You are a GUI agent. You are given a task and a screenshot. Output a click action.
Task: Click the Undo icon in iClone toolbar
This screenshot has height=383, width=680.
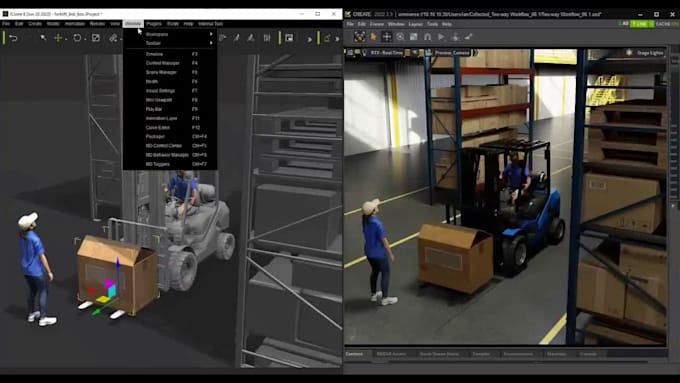pyautogui.click(x=13, y=38)
